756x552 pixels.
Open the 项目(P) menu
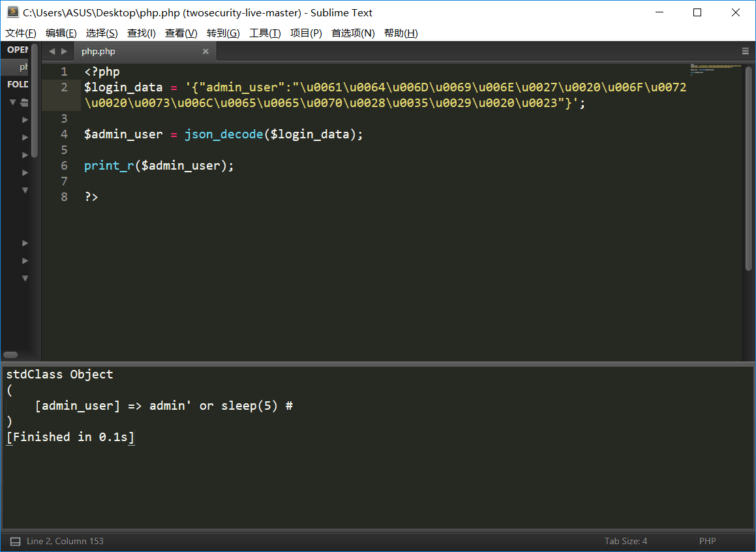306,33
